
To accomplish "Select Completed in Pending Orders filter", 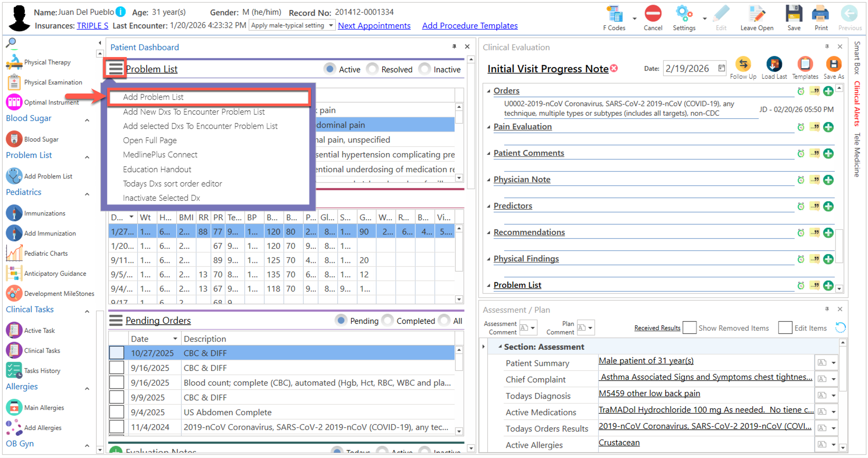I will point(388,320).
